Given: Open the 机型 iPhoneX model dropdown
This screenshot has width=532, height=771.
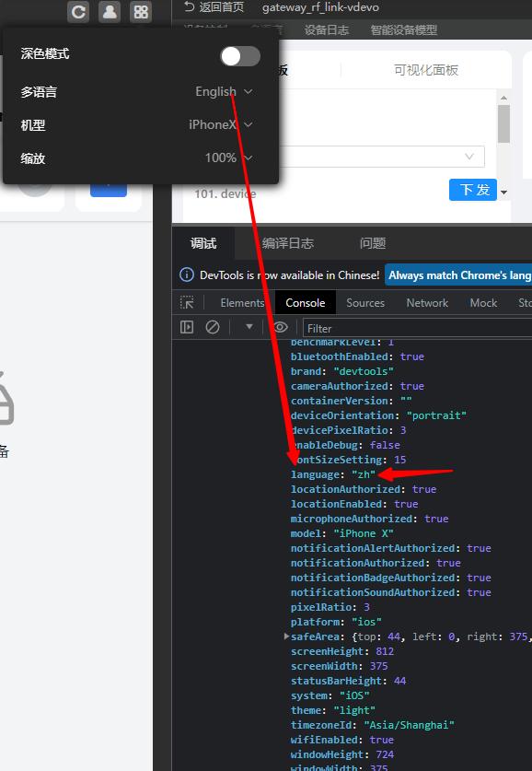Looking at the screenshot, I should 221,124.
